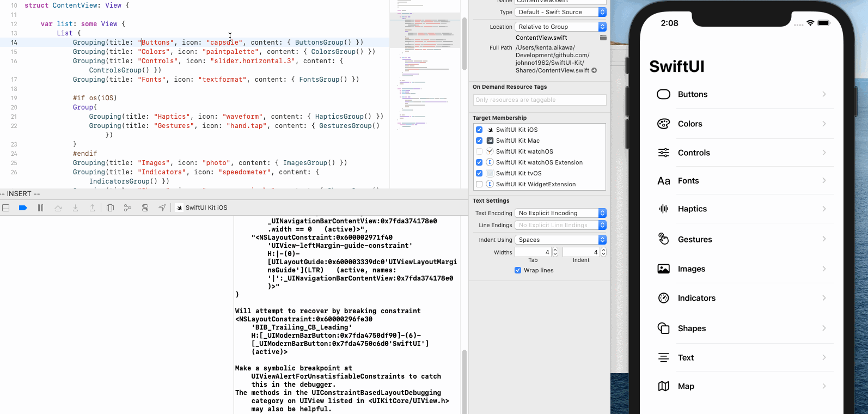This screenshot has height=414, width=868.
Task: Click the Indent width stepper
Action: pos(603,252)
